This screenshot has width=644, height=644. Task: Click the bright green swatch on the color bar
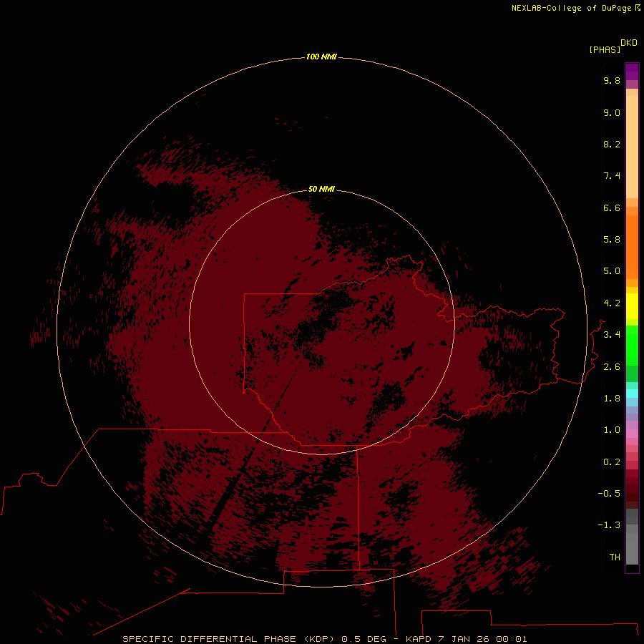632,346
